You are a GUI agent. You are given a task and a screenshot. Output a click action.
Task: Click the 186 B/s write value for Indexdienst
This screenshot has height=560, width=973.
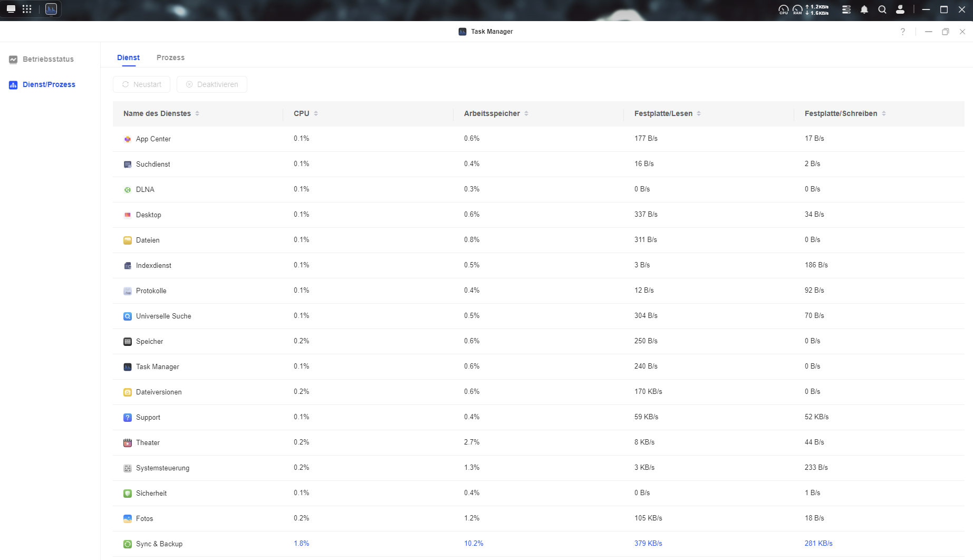pos(816,265)
